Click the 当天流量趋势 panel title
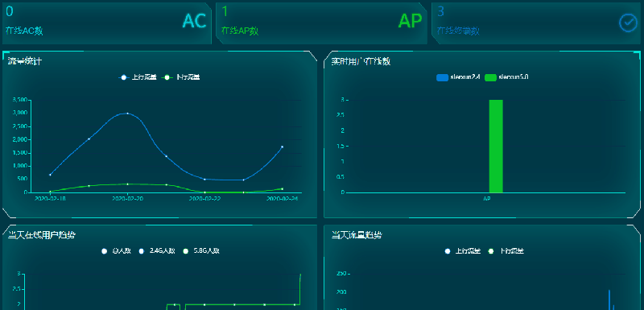This screenshot has width=644, height=310. click(x=357, y=235)
